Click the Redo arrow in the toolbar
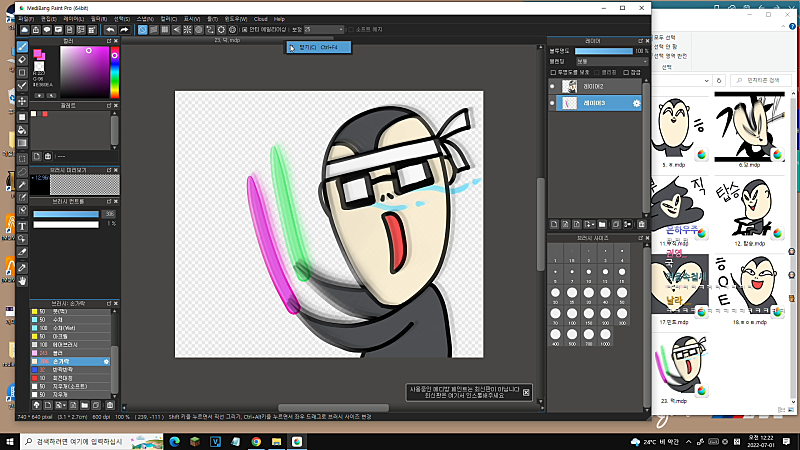The width and height of the screenshot is (800, 450). [x=124, y=30]
